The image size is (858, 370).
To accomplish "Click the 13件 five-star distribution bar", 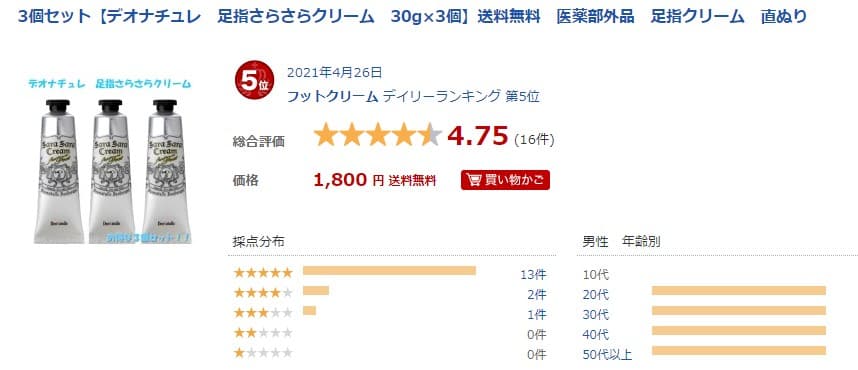I will click(389, 270).
